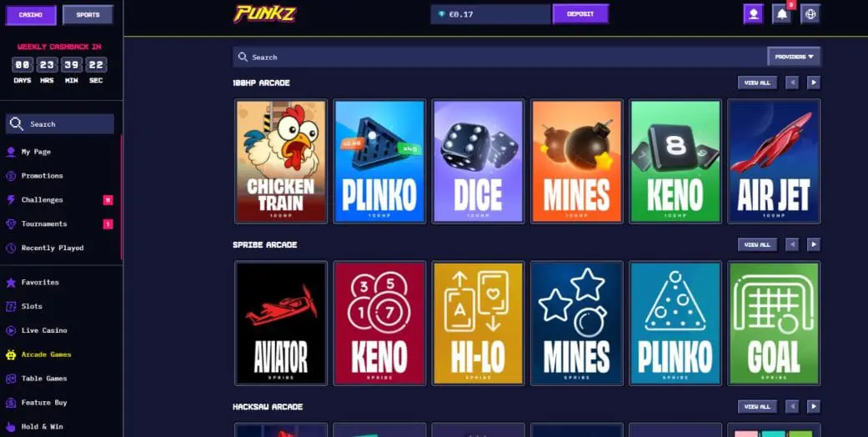Click the Tournaments trophy icon
This screenshot has width=868, height=437.
click(11, 224)
